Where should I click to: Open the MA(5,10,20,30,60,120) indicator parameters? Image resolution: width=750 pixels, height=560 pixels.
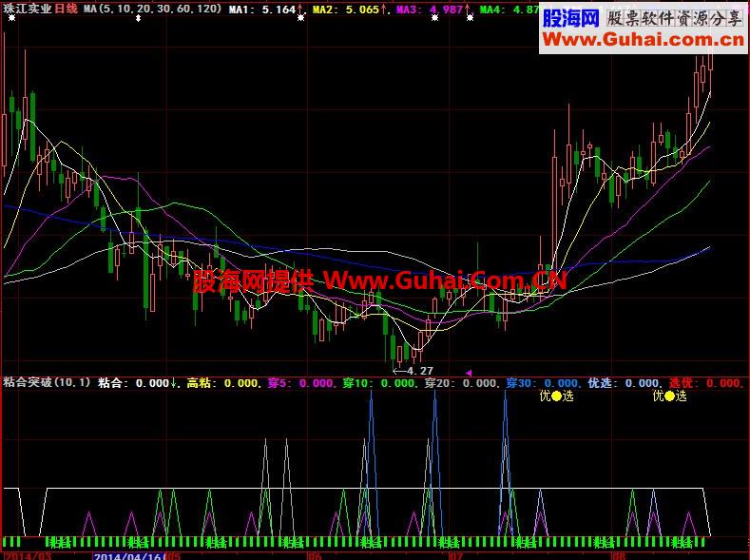point(153,9)
